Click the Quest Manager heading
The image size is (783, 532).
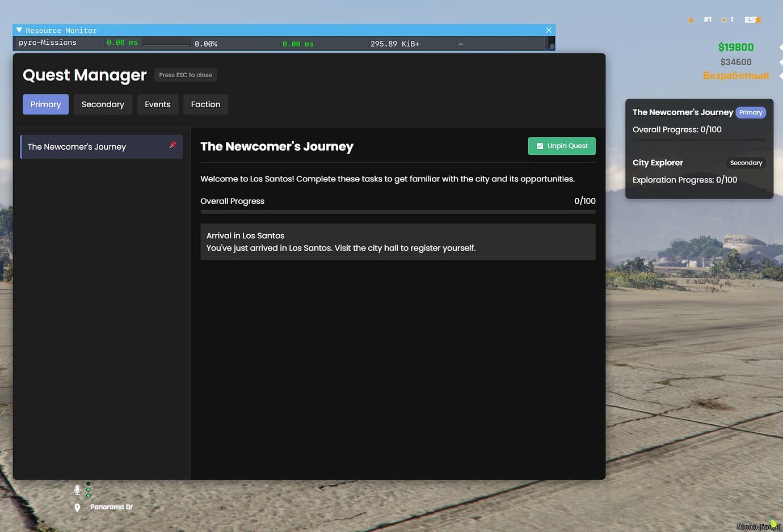(85, 75)
